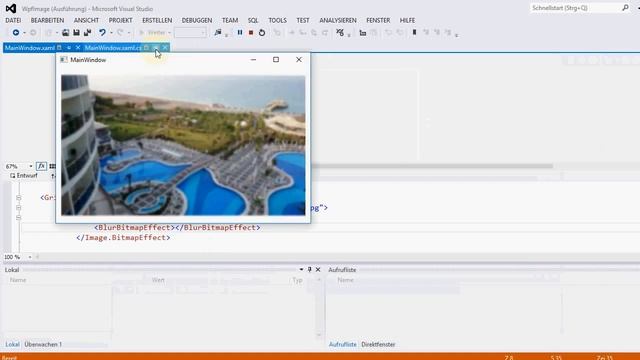640x360 pixels.
Task: Click the Save toolbar icon
Action: point(76,33)
